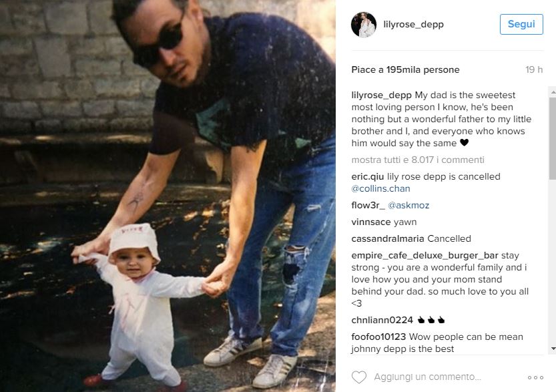Open empire_cafe_deluxe_burger_bar profile

click(x=425, y=256)
